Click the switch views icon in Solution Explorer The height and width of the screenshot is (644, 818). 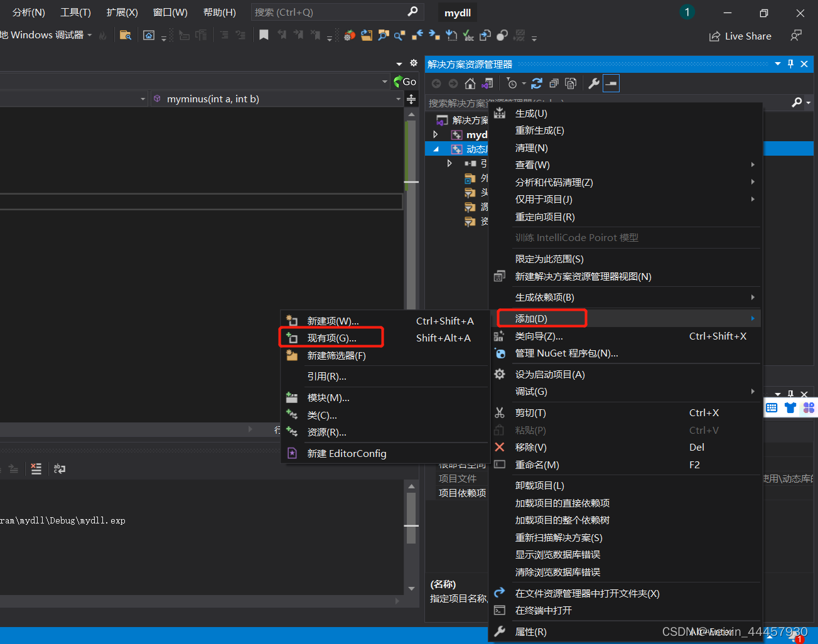pyautogui.click(x=488, y=83)
